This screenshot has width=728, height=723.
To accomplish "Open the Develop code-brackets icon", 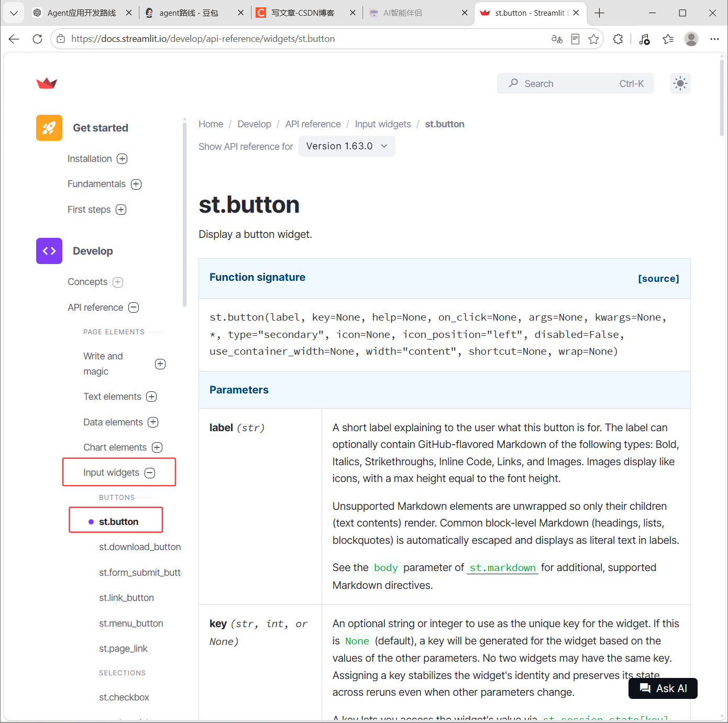I will (49, 251).
